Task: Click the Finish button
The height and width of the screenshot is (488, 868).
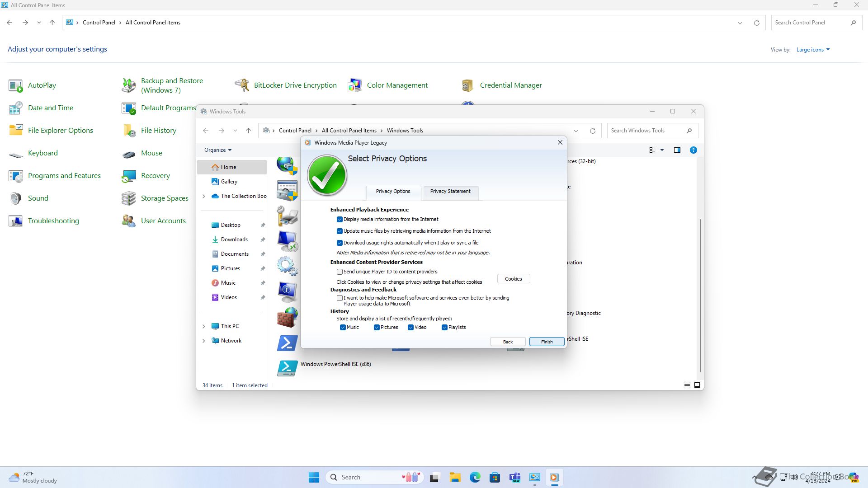Action: pyautogui.click(x=547, y=342)
